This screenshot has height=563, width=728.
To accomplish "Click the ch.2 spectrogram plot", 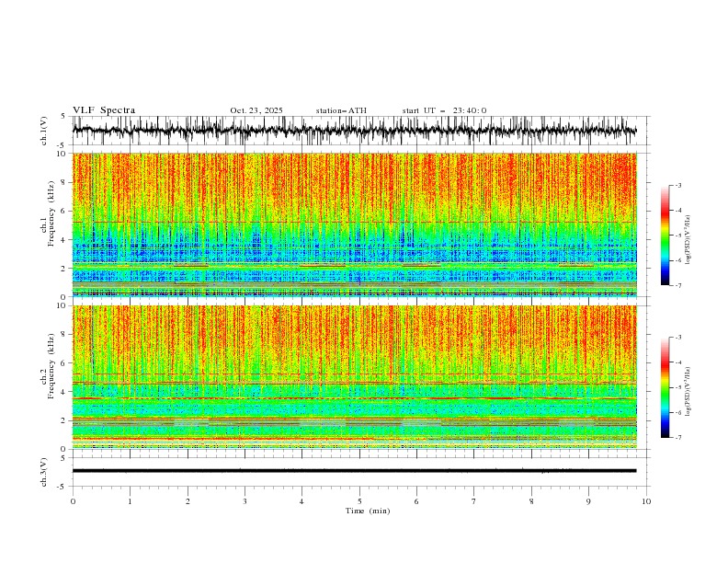I will [355, 377].
